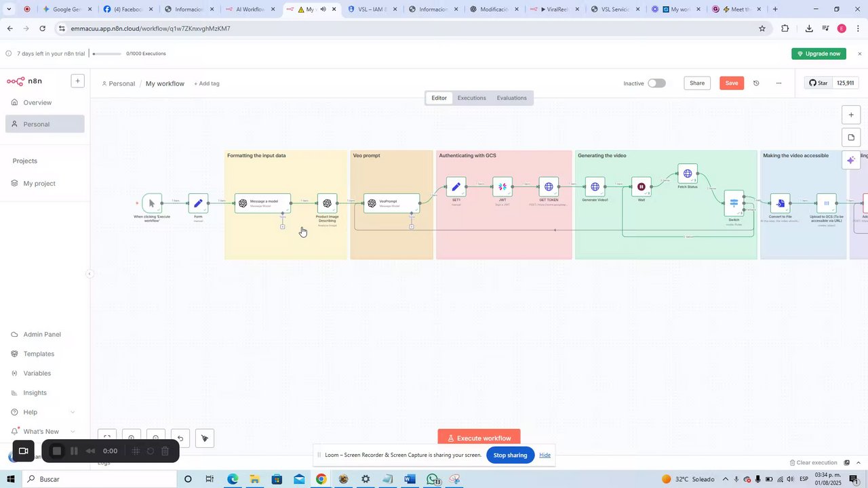Open the AI assistant sparkle button
868x488 pixels.
point(851,161)
